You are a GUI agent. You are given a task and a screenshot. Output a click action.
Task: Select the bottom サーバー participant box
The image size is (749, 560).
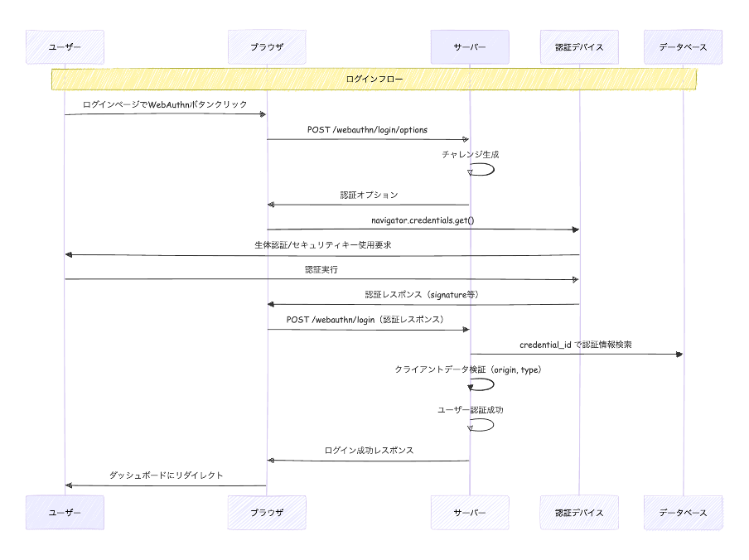click(x=470, y=513)
